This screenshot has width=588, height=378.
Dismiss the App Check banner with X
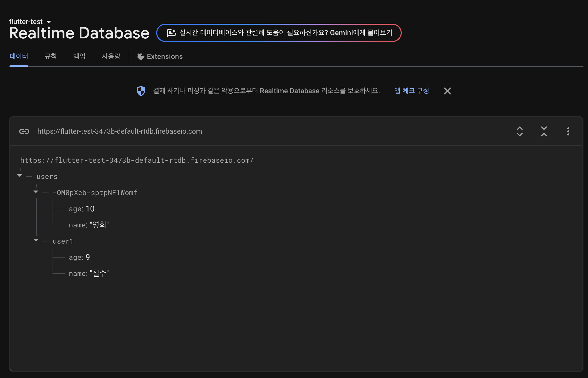447,91
